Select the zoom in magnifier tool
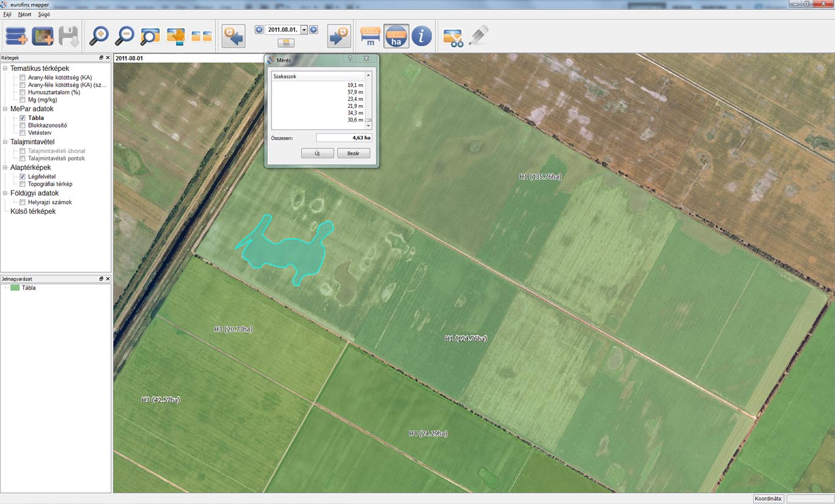The width and height of the screenshot is (835, 504). [x=98, y=37]
